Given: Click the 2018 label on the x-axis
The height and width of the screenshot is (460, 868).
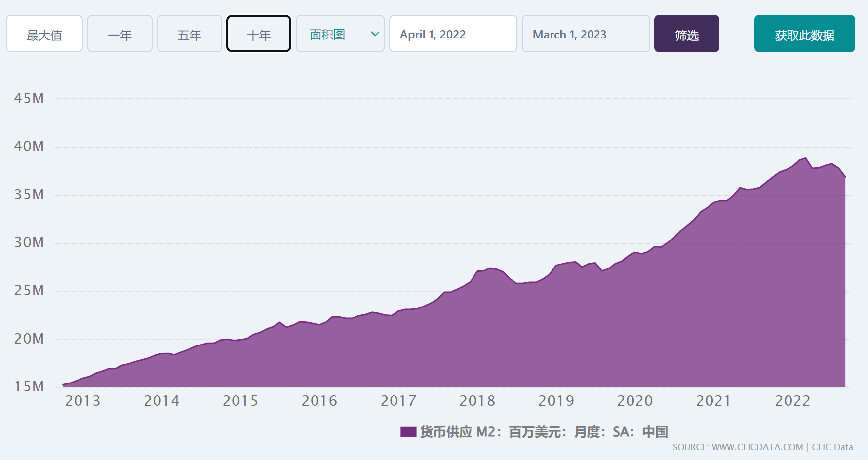Looking at the screenshot, I should (x=477, y=401).
